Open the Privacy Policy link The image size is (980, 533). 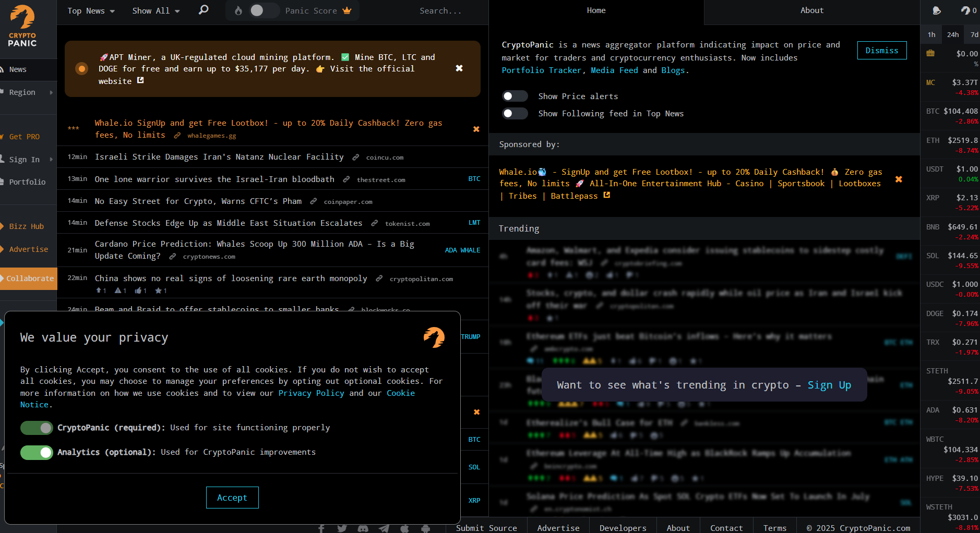pos(311,393)
